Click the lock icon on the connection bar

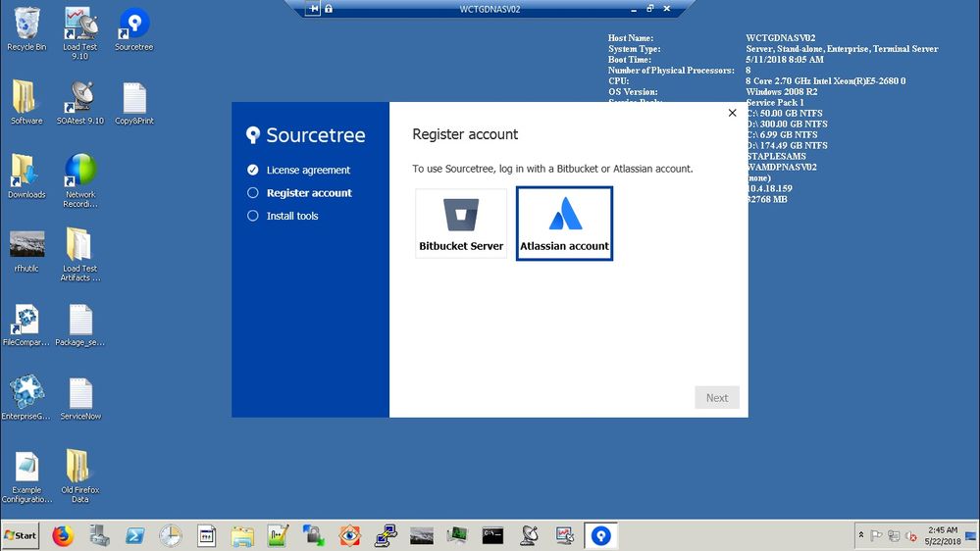coord(329,9)
